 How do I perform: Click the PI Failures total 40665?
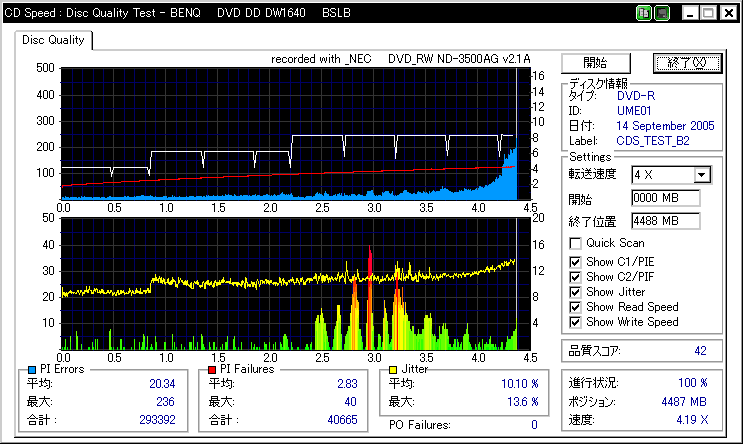pyautogui.click(x=342, y=420)
